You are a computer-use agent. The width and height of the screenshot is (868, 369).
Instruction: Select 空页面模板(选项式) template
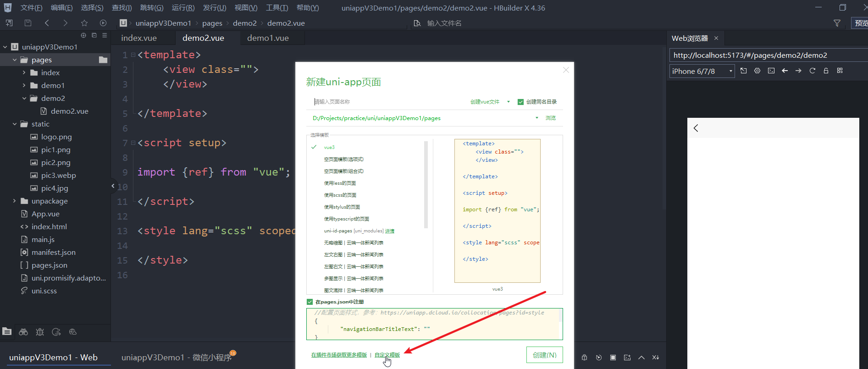coord(344,160)
